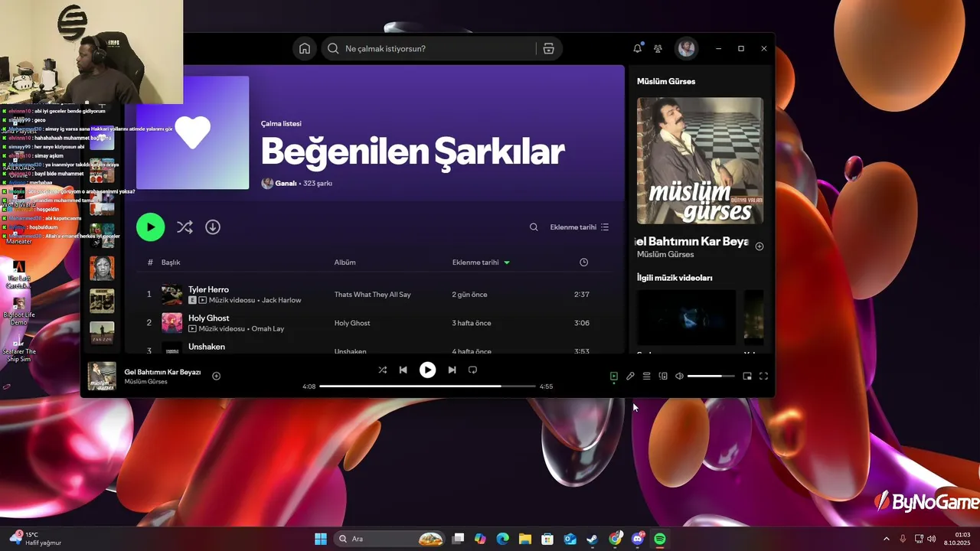980x551 pixels.
Task: Skip to the next track
Action: point(452,370)
